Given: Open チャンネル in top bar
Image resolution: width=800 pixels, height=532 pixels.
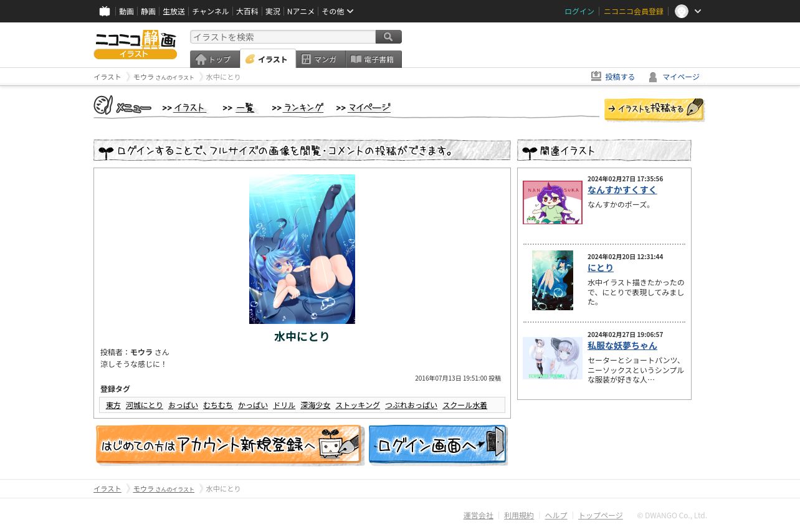Looking at the screenshot, I should coord(211,11).
